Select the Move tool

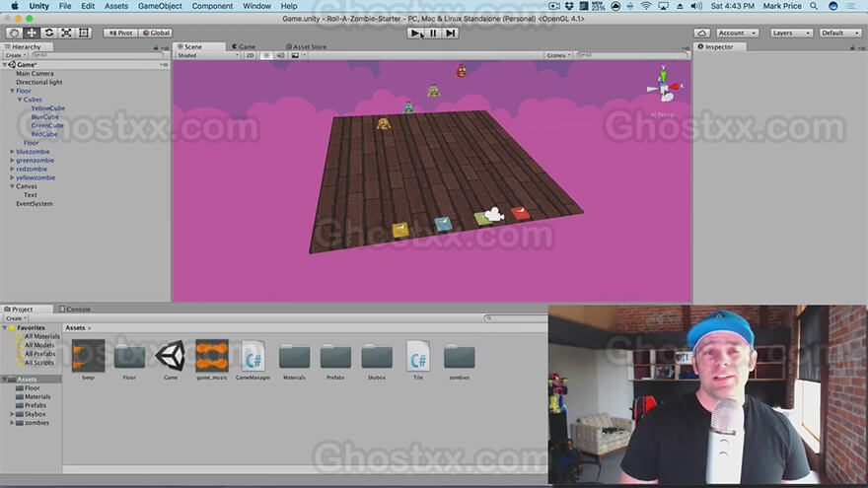[31, 34]
